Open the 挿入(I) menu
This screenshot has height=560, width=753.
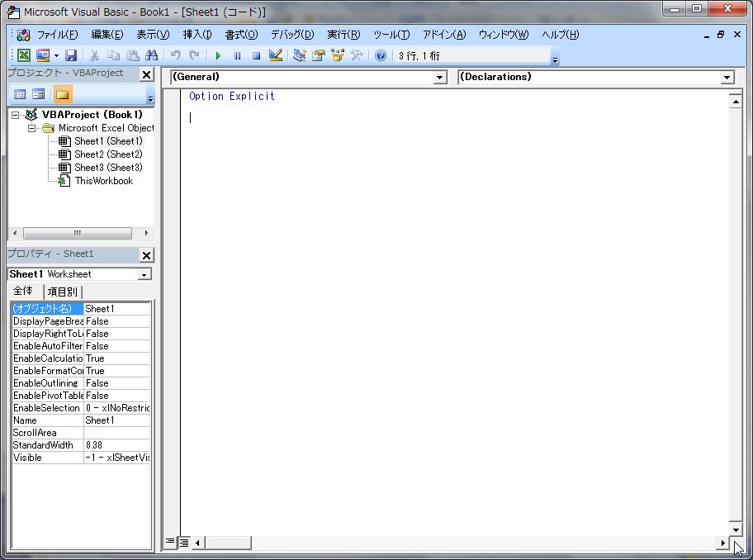coord(197,35)
